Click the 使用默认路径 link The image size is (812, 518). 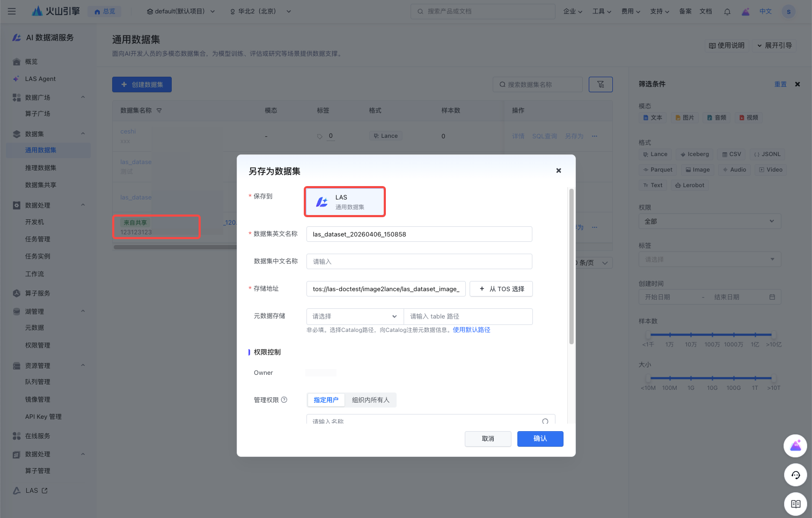(471, 330)
